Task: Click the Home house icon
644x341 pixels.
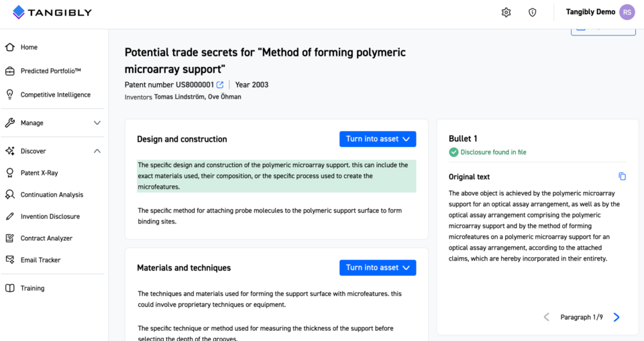Action: pyautogui.click(x=10, y=47)
